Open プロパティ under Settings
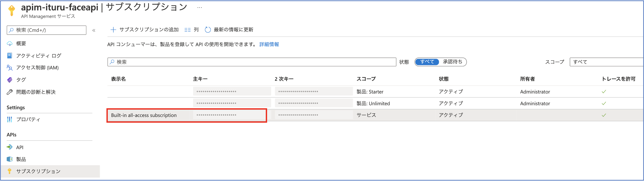The width and height of the screenshot is (644, 181). [x=28, y=119]
